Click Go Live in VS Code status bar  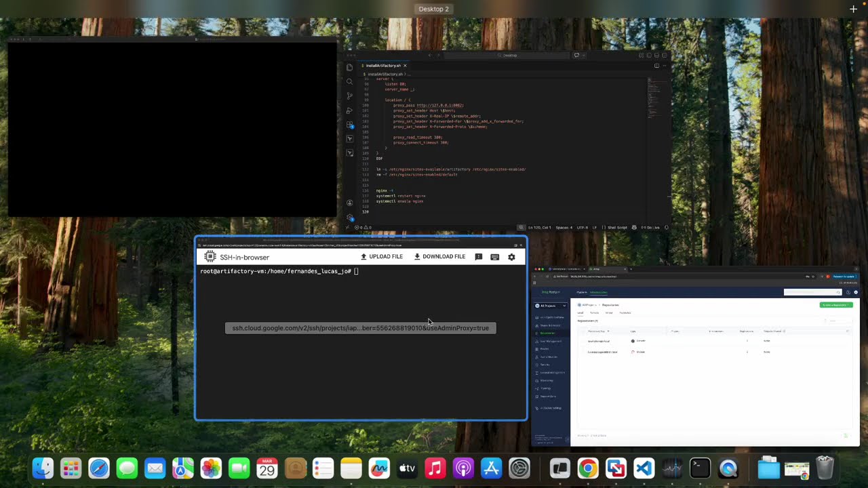point(650,228)
